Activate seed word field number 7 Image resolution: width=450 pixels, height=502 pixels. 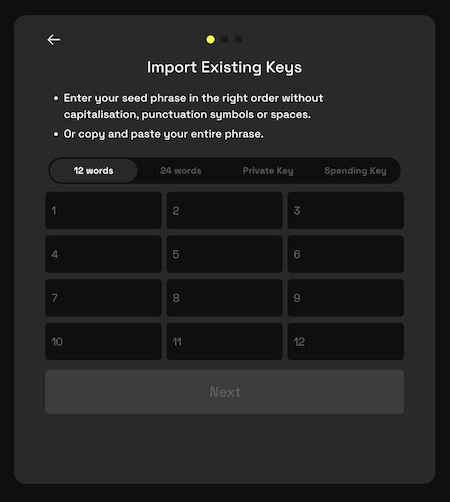[x=103, y=298]
